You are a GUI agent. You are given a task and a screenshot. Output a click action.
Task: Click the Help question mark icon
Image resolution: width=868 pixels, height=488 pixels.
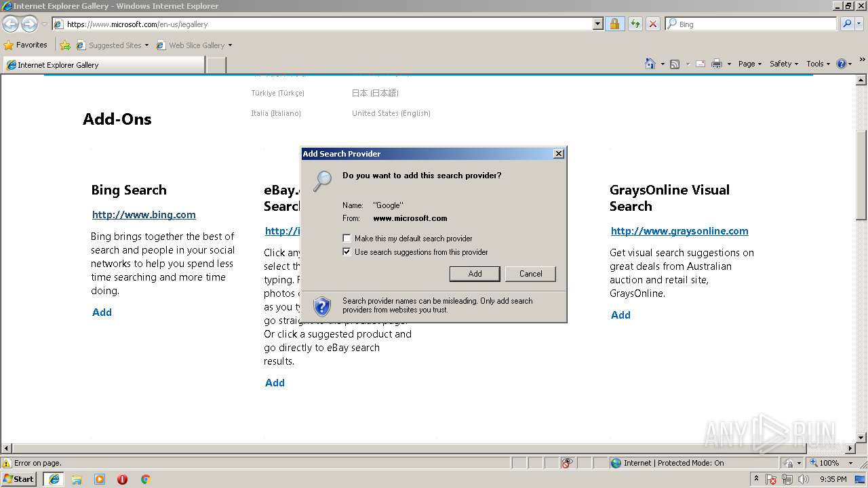click(842, 64)
